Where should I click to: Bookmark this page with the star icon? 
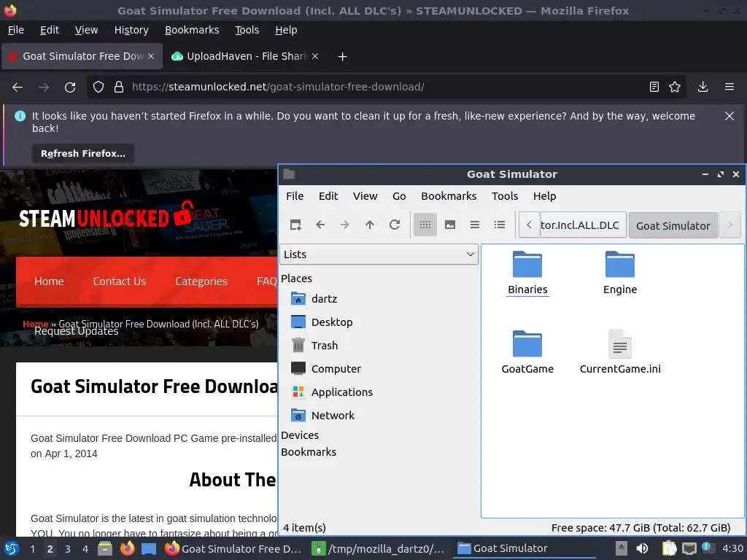675,87
